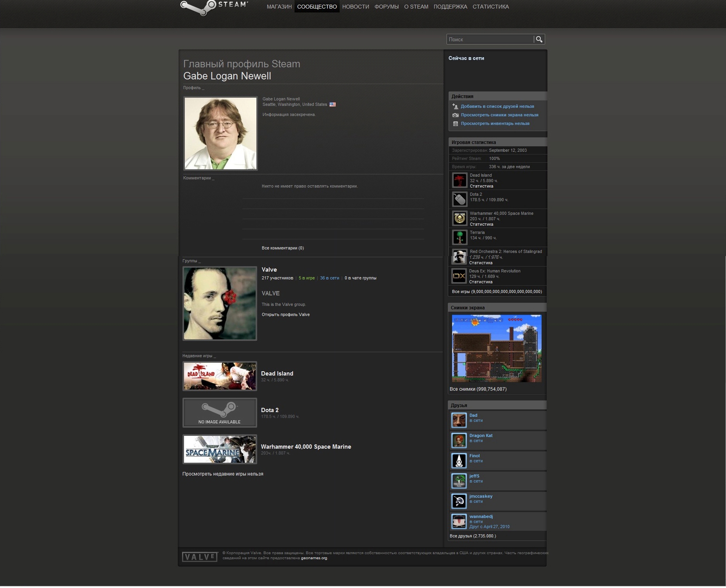Click the Terraria name in game statistics
The width and height of the screenshot is (726, 588).
[477, 232]
